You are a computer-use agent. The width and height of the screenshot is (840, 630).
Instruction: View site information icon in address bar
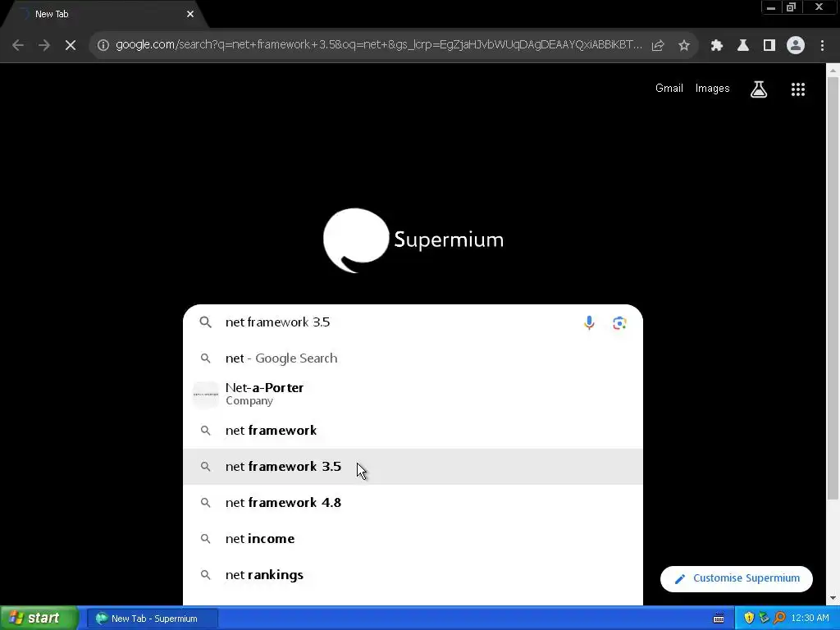[103, 45]
